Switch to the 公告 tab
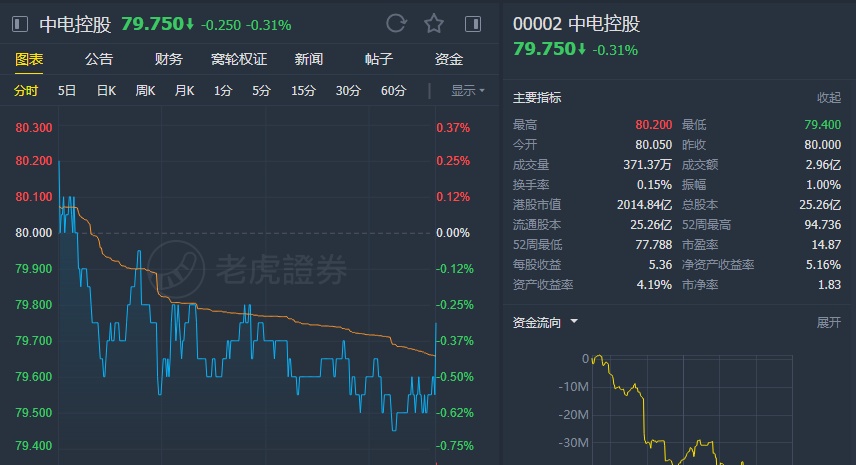The height and width of the screenshot is (465, 856). [x=99, y=59]
